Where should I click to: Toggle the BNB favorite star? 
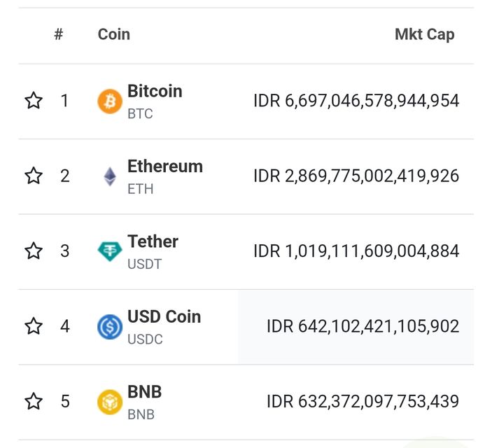coord(34,401)
